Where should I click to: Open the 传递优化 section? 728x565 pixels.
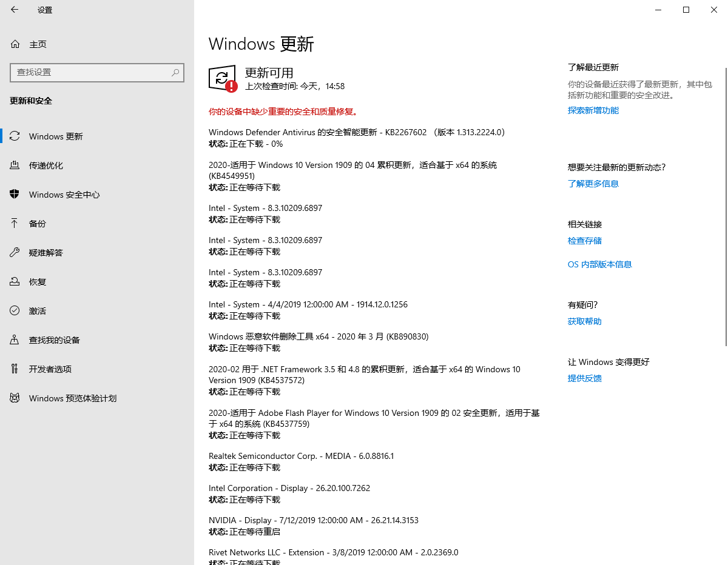tap(97, 165)
